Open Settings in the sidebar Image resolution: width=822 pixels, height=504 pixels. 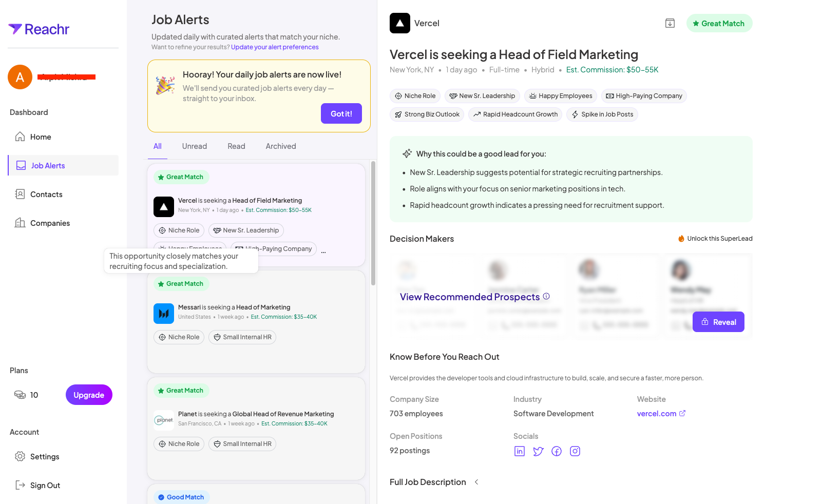[x=63, y=456]
